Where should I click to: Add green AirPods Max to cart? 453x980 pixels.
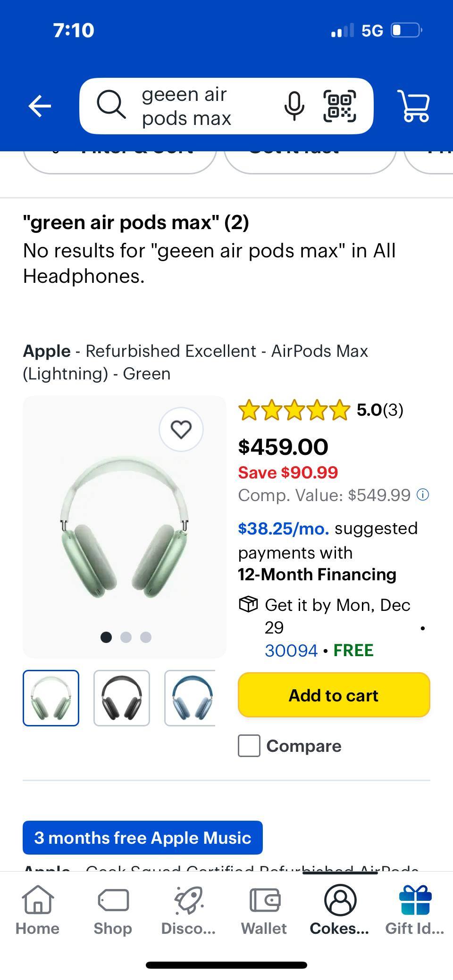click(x=334, y=695)
